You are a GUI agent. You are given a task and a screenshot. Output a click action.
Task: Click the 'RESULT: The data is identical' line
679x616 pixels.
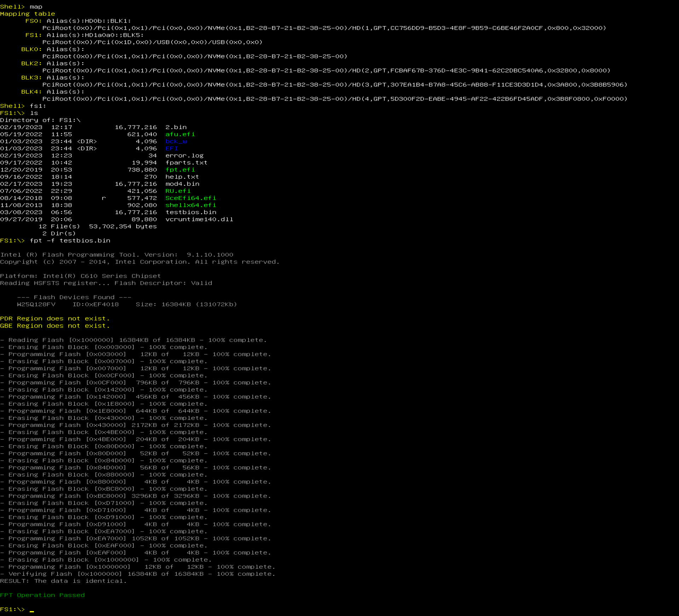coord(63,581)
